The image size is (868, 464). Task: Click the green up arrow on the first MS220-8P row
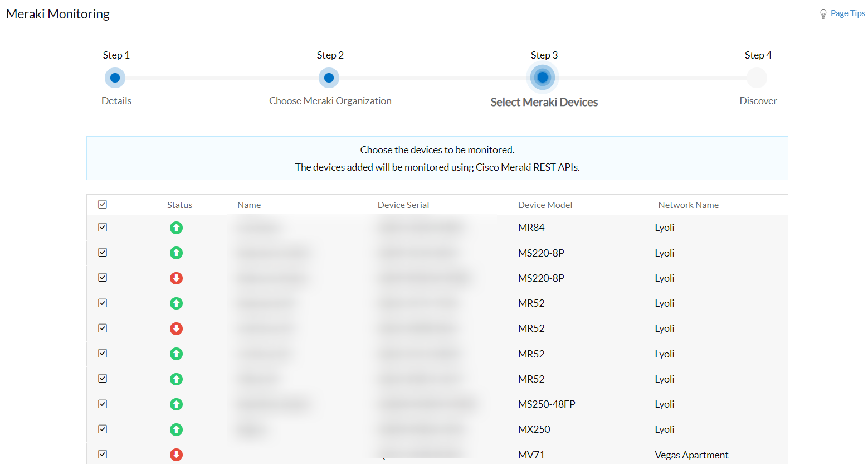[x=176, y=253]
